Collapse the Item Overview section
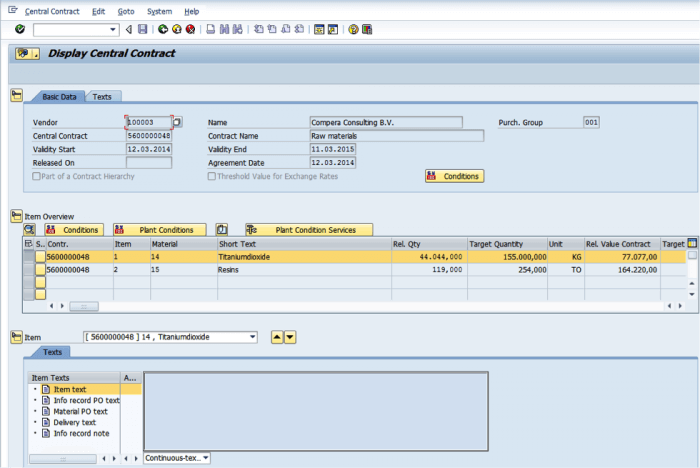The height and width of the screenshot is (468, 700). [x=17, y=216]
